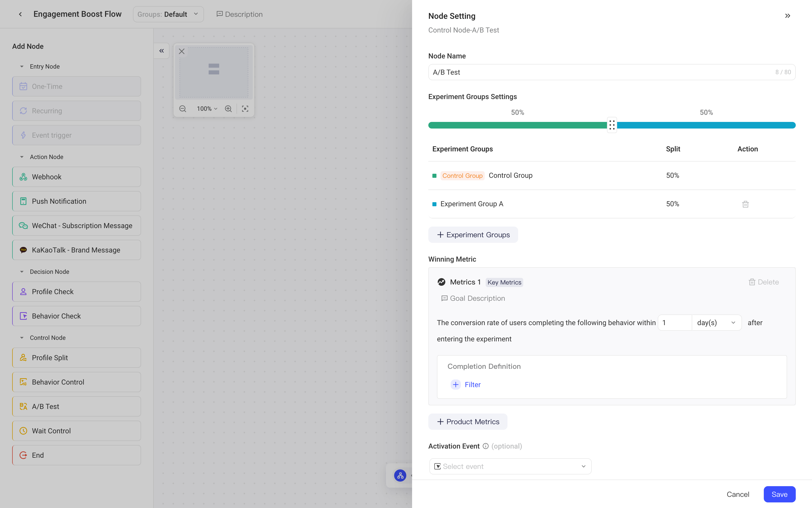This screenshot has height=508, width=812.
Task: Click the Node Name input field
Action: (612, 72)
